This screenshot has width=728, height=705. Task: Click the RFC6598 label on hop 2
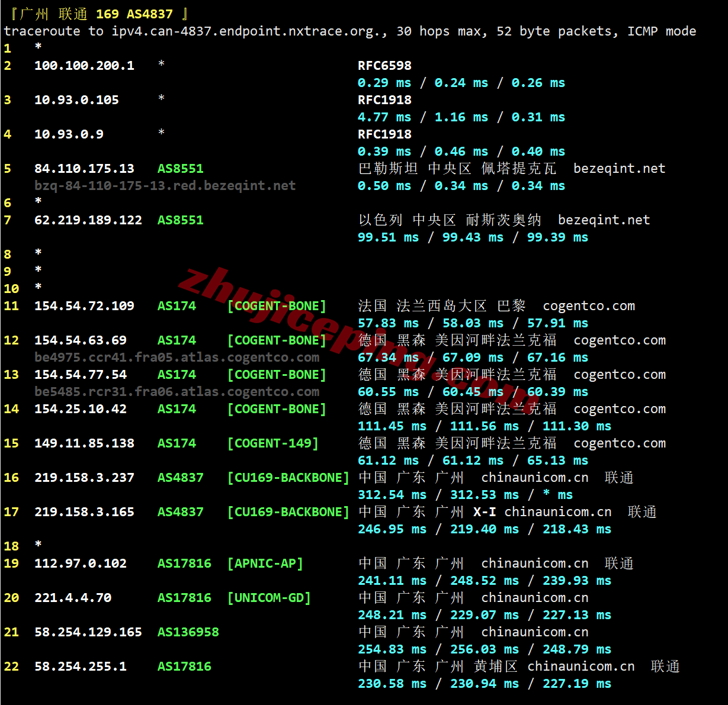tap(384, 66)
